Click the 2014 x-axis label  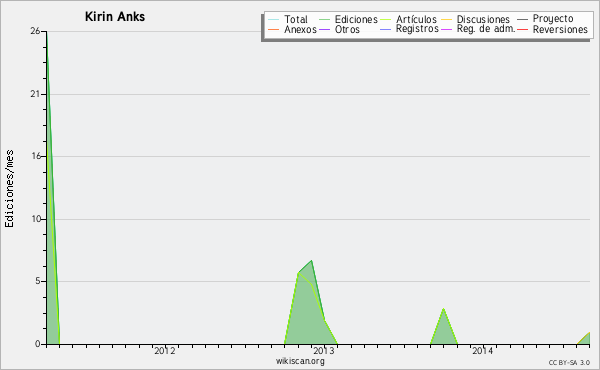pyautogui.click(x=483, y=350)
